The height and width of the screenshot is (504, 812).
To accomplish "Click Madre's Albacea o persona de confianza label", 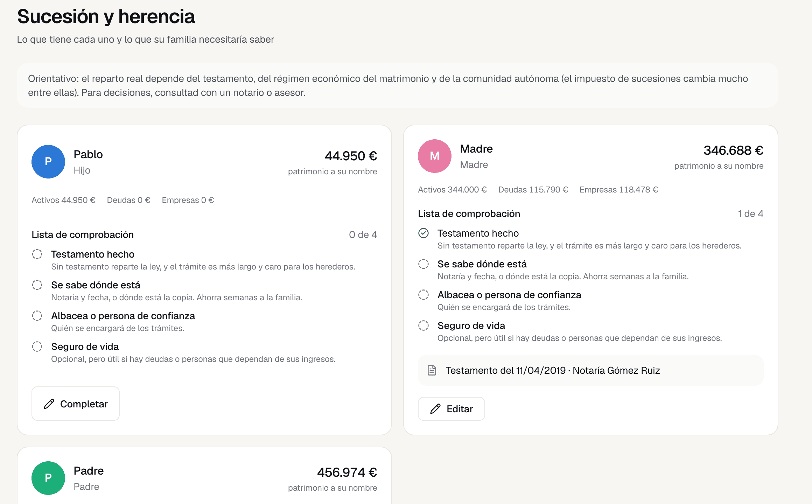I will (509, 295).
